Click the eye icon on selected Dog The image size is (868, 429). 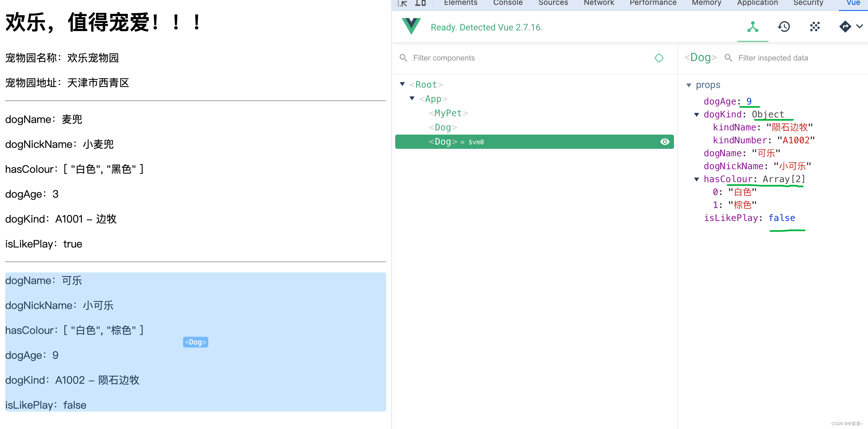[x=665, y=142]
